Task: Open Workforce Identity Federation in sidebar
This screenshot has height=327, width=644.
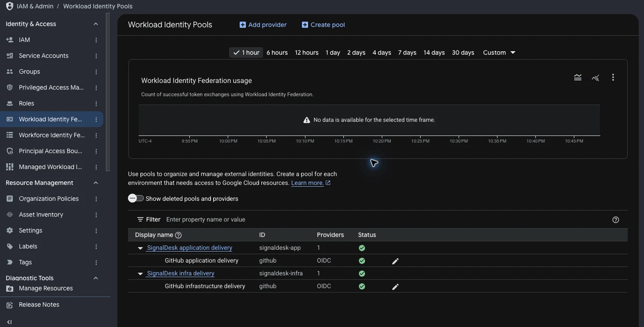Action: click(52, 135)
